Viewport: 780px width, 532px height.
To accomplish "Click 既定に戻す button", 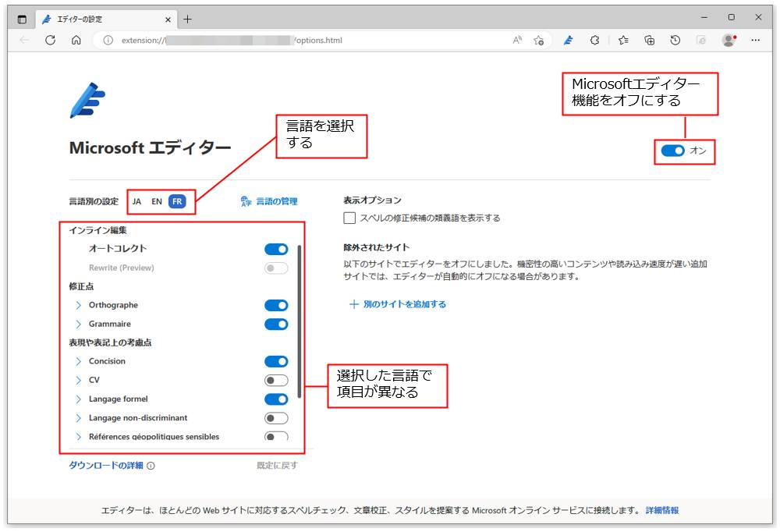I will click(277, 466).
